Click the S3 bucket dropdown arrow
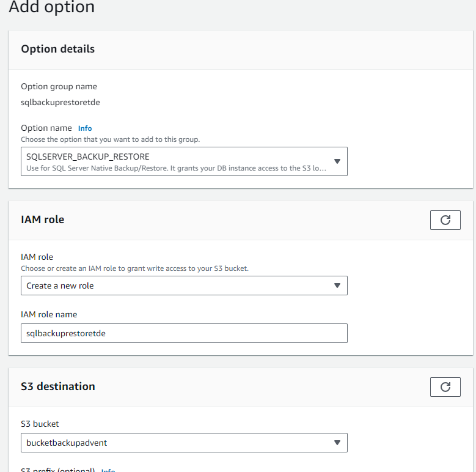This screenshot has height=472, width=476. pos(337,443)
